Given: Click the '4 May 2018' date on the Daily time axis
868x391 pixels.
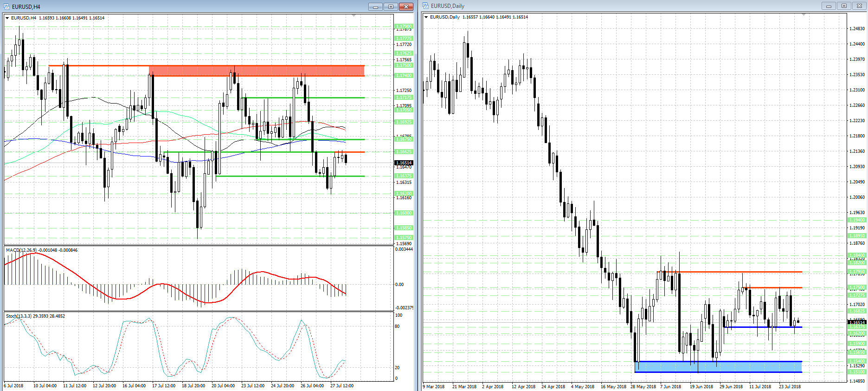Looking at the screenshot, I should [583, 387].
